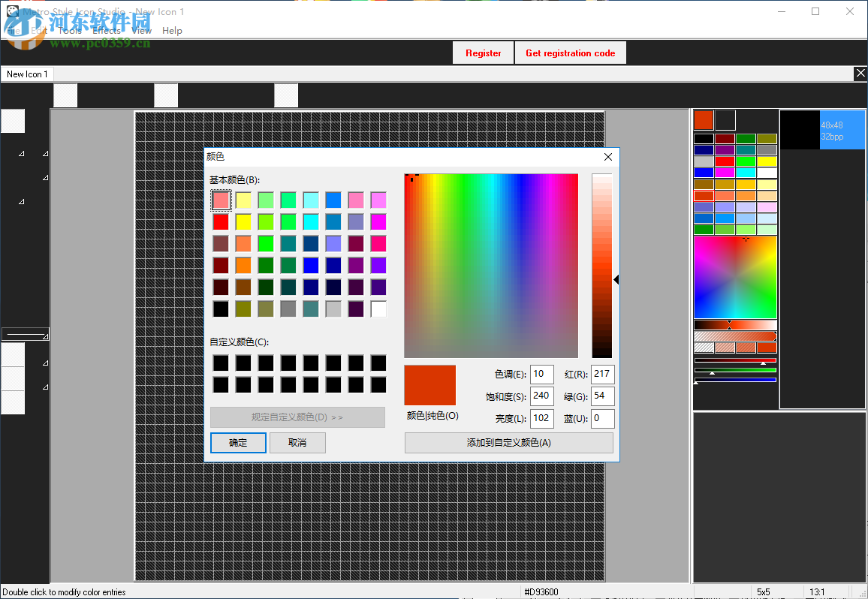This screenshot has width=868, height=599.
Task: Open the Tools menu
Action: 70,31
